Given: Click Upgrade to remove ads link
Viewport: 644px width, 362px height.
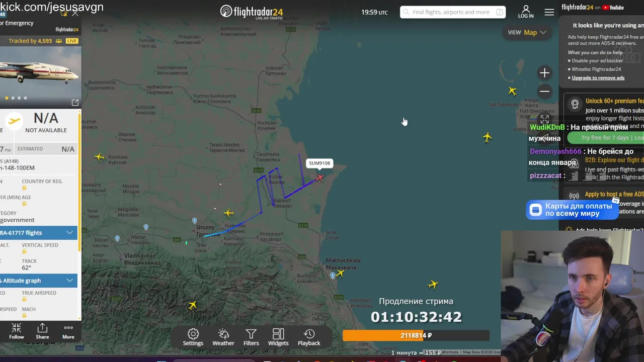Looking at the screenshot, I should [598, 77].
